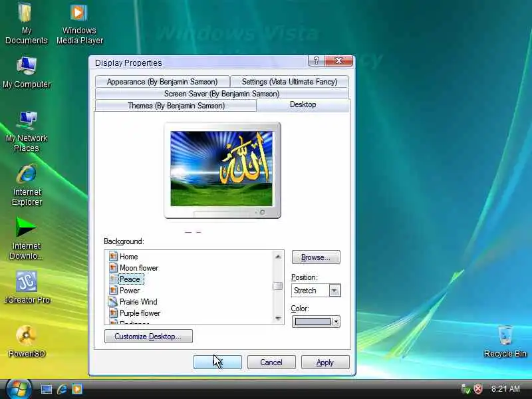Select Power in background list
Viewport: 532px width, 399px height.
pyautogui.click(x=129, y=291)
